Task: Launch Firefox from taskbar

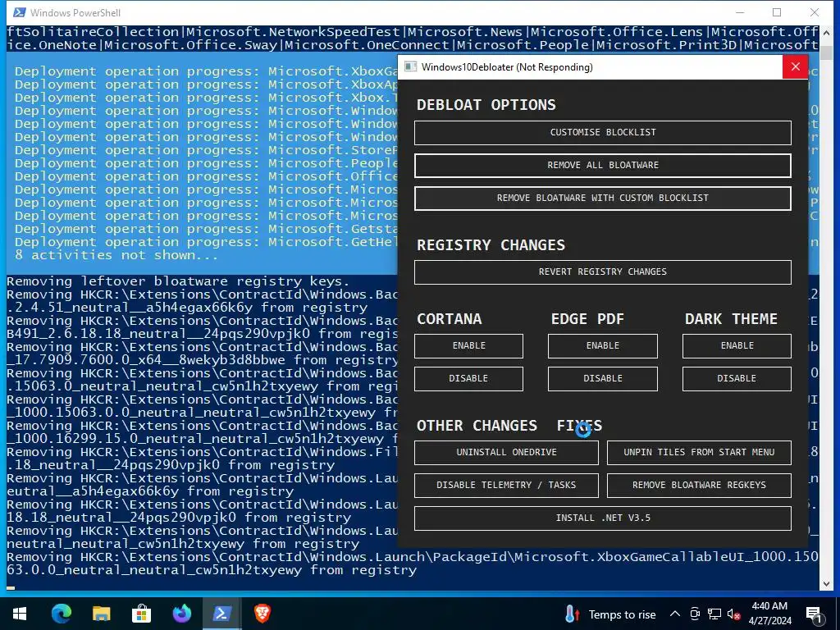Action: pos(181,614)
